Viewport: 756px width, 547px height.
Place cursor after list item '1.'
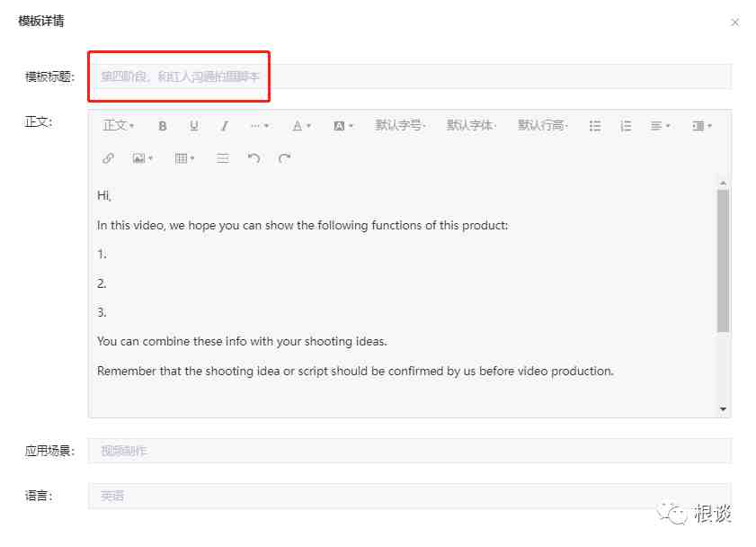tap(102, 255)
